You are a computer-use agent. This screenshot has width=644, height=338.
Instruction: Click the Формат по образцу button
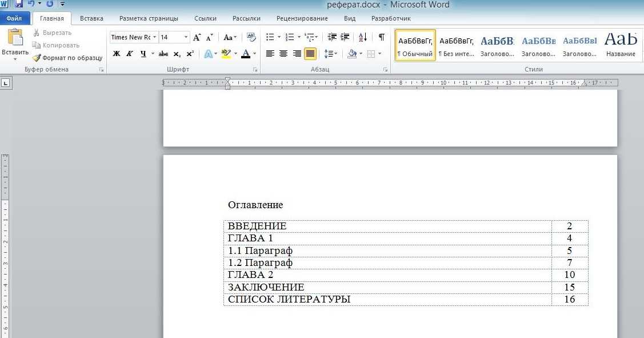[x=67, y=58]
